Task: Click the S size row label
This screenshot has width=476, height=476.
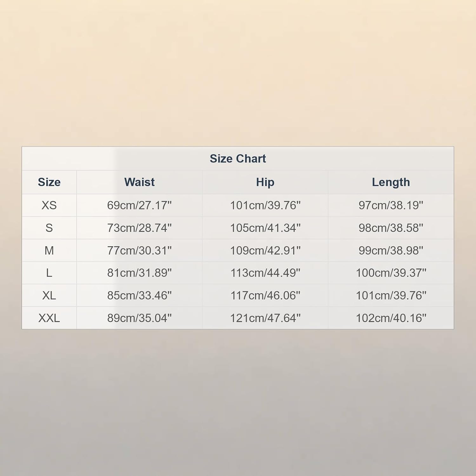Action: 49,228
